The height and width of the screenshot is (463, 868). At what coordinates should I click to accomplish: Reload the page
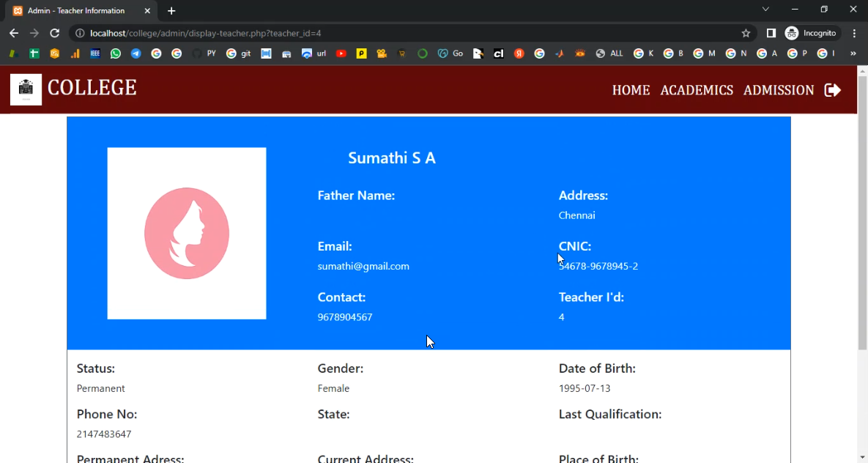click(x=54, y=33)
